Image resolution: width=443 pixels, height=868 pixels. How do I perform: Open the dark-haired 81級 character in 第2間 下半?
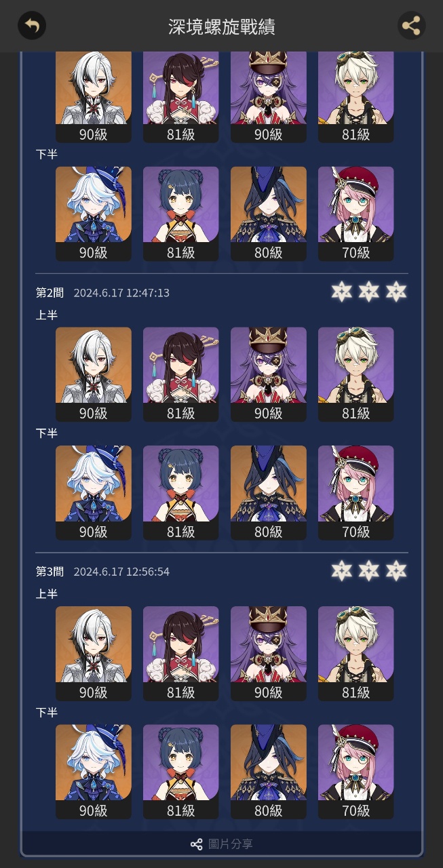pos(181,492)
